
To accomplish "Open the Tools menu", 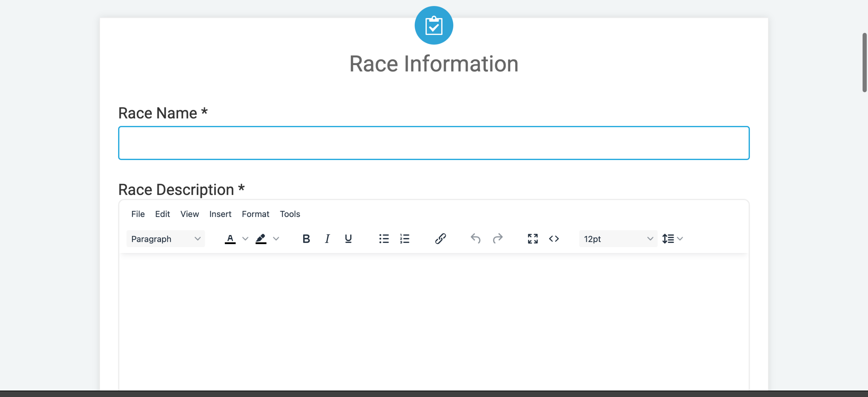I will point(290,214).
